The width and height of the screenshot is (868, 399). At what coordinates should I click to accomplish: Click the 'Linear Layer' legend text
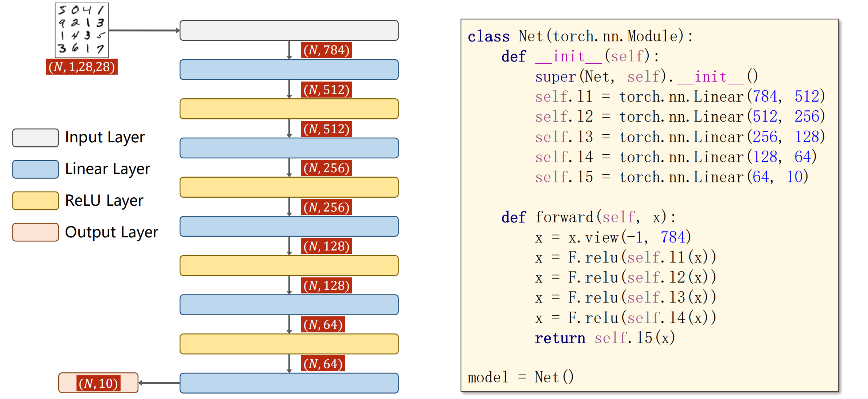coord(107,169)
